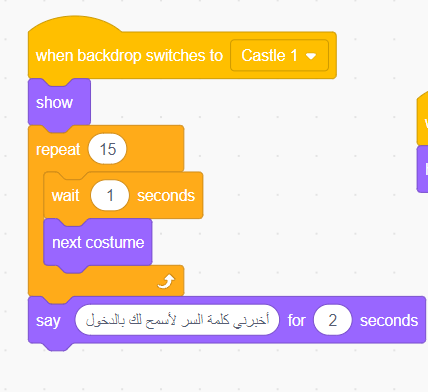Click the partially visible purple block at right edge

[x=423, y=169]
